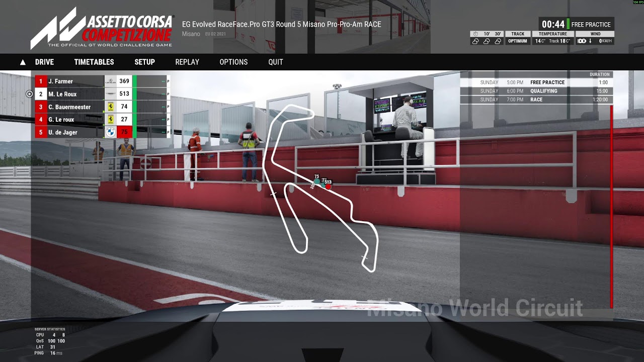
Task: Click the pit P indicator in J. Farmer's row
Action: pyautogui.click(x=168, y=81)
